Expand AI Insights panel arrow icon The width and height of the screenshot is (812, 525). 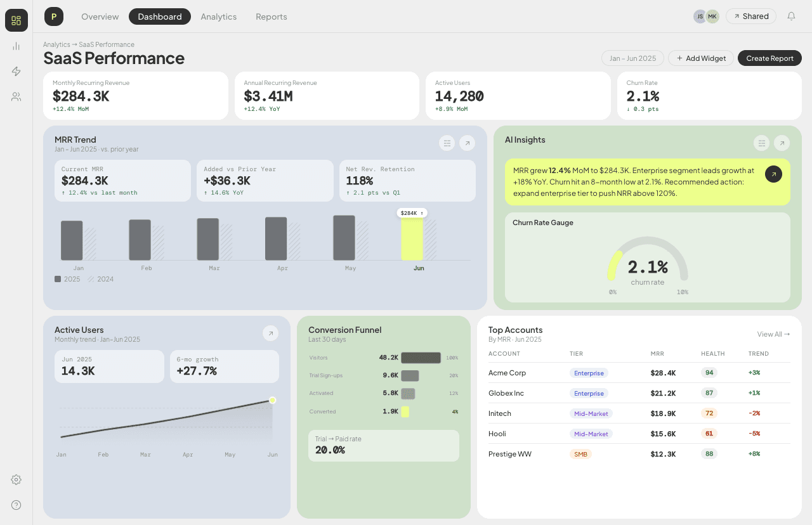coord(782,143)
